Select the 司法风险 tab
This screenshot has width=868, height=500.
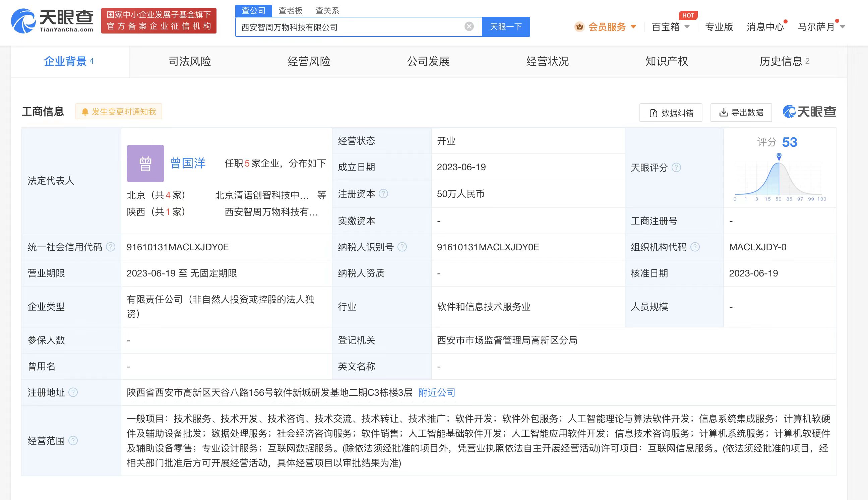(x=190, y=61)
